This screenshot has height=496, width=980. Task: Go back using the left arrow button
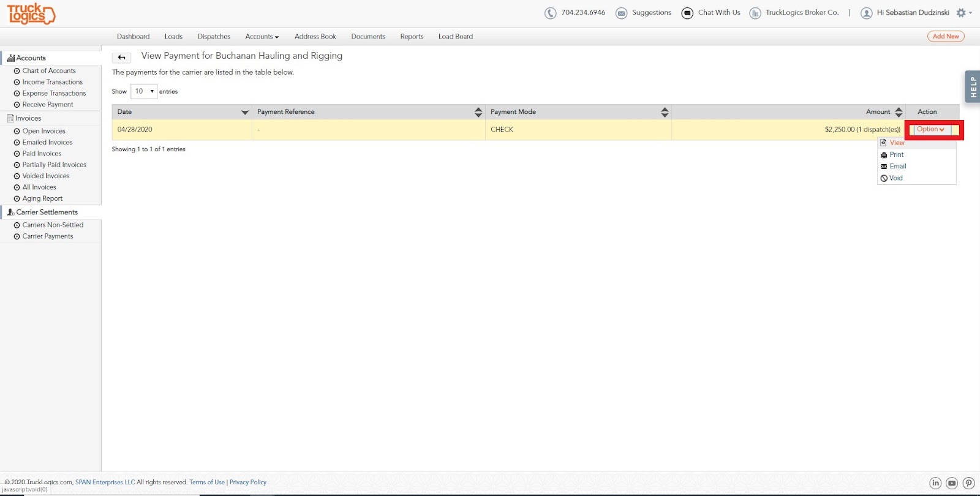pos(121,58)
